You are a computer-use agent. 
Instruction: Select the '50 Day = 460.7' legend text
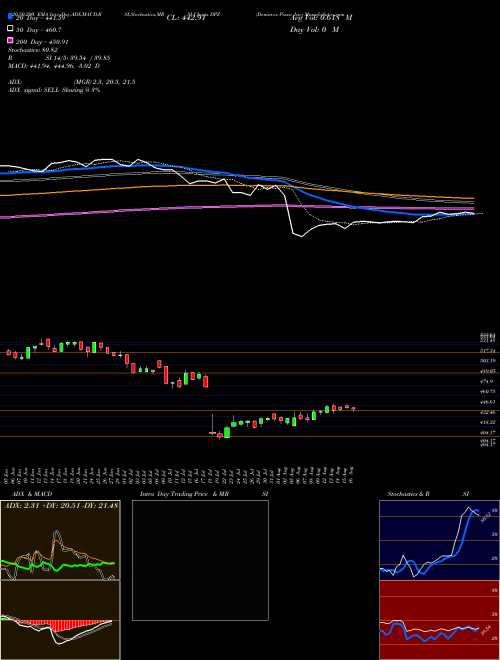39,30
